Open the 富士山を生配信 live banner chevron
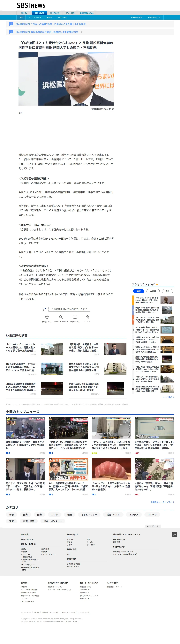 coord(89,24)
